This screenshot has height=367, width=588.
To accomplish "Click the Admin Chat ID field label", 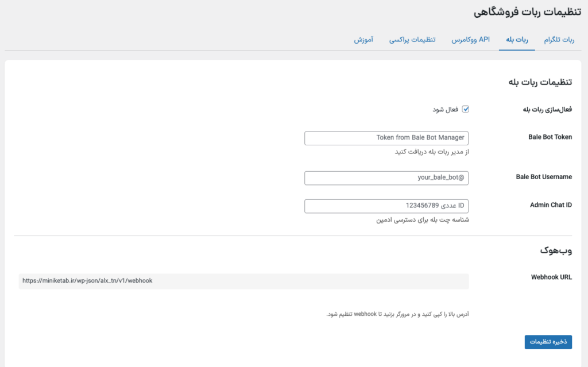I will pyautogui.click(x=551, y=205).
